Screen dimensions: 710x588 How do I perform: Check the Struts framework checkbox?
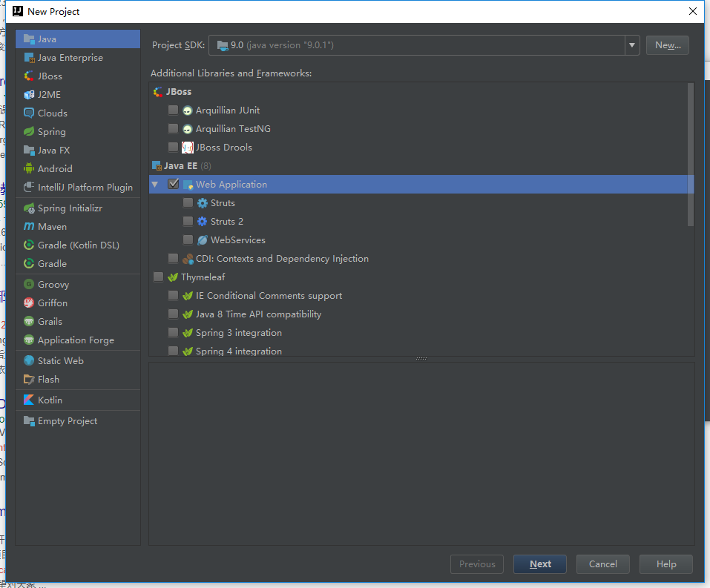point(188,202)
